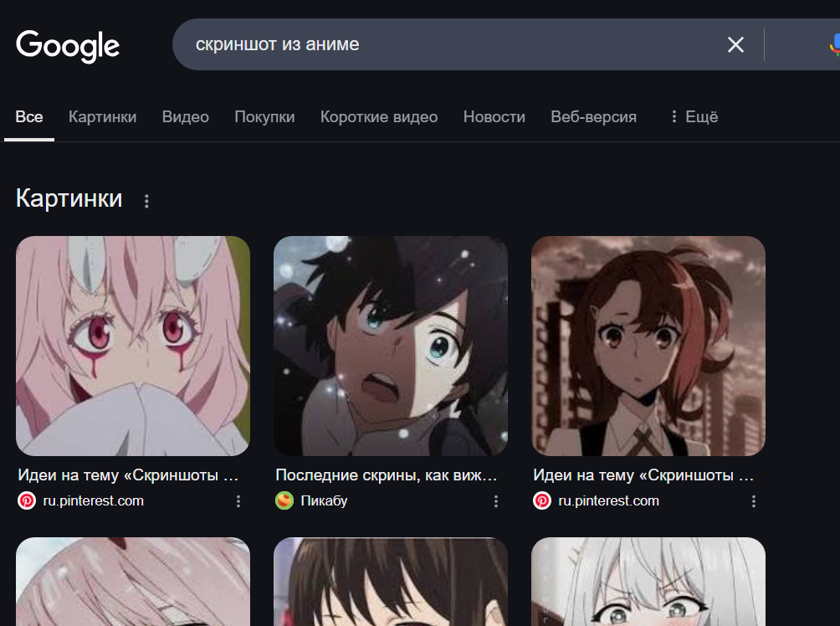Switch to the Картинки tab
Viewport: 840px width, 626px height.
tap(102, 117)
